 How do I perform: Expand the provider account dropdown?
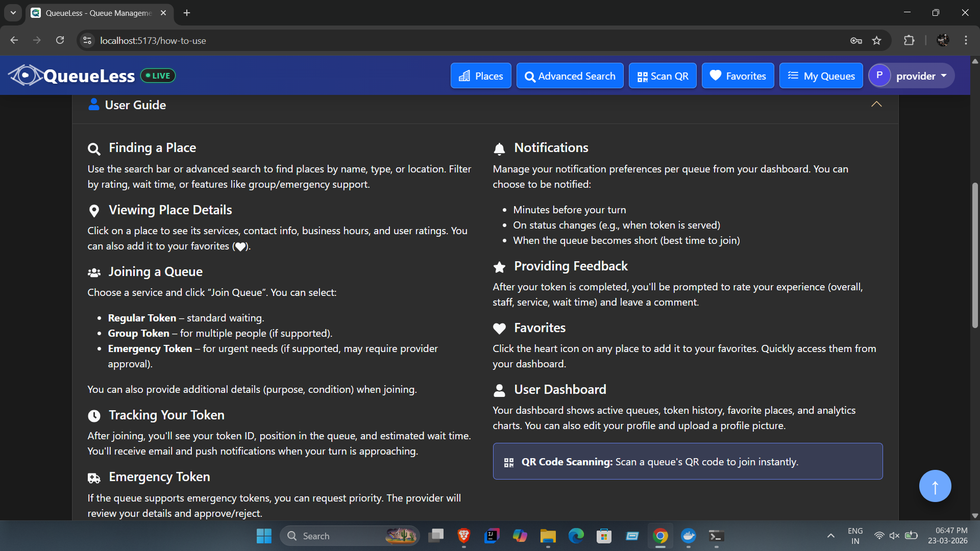[x=912, y=76]
